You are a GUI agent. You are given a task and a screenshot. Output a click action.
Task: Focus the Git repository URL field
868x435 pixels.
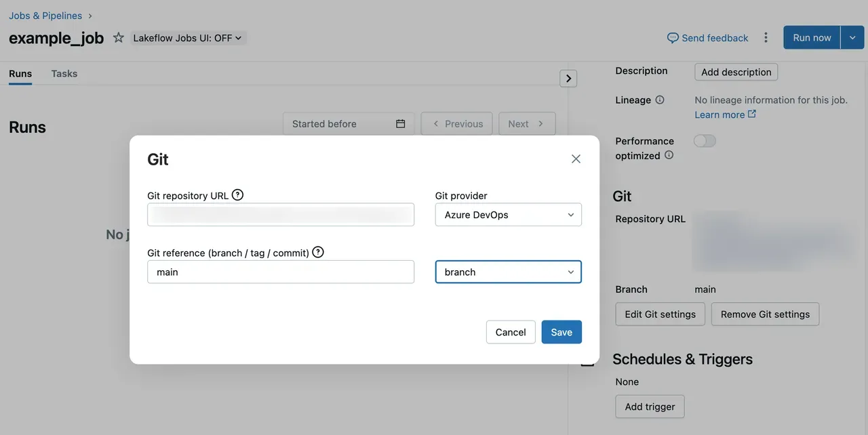coord(281,215)
